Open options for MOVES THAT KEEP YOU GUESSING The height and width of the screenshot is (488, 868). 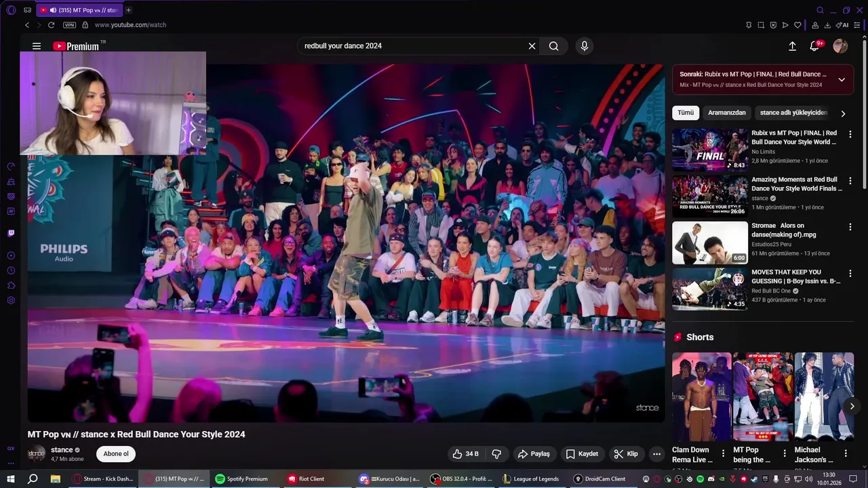850,274
